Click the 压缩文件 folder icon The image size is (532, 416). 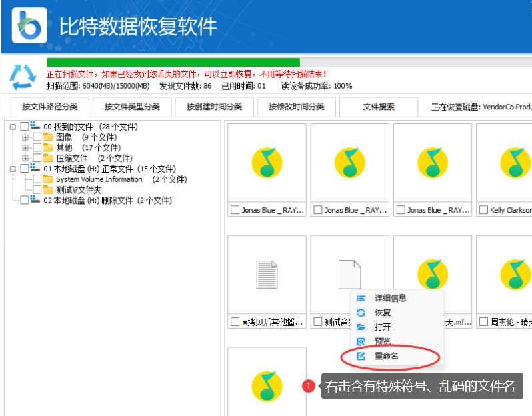pos(48,158)
